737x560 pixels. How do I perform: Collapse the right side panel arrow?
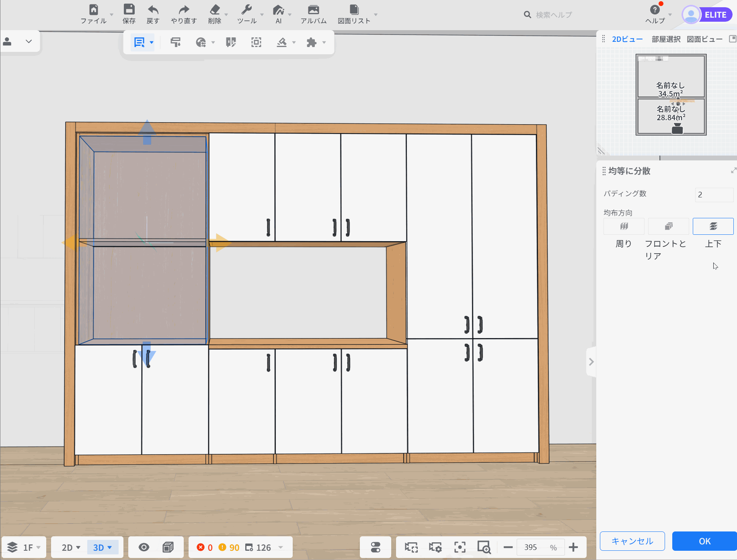(591, 362)
